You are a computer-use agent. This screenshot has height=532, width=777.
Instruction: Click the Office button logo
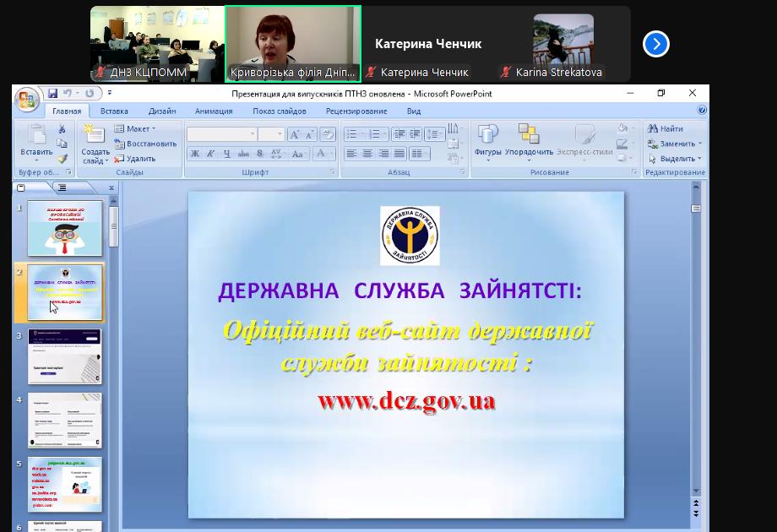click(27, 99)
